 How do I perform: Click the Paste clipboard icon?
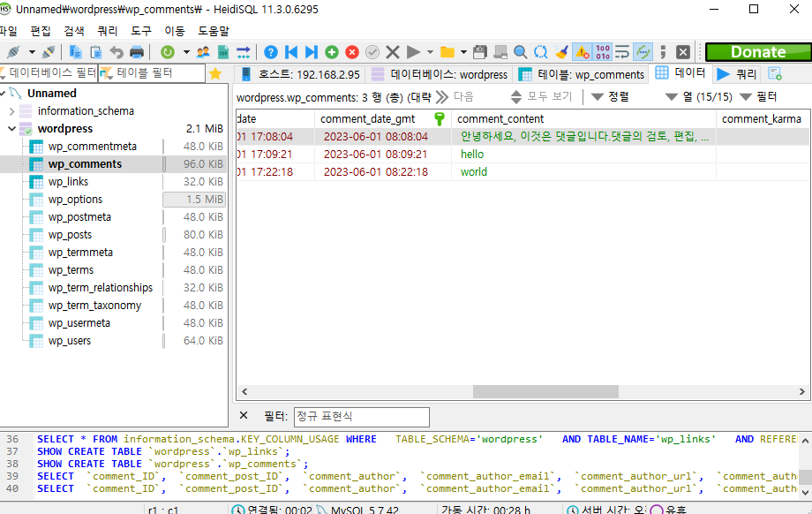pyautogui.click(x=96, y=52)
